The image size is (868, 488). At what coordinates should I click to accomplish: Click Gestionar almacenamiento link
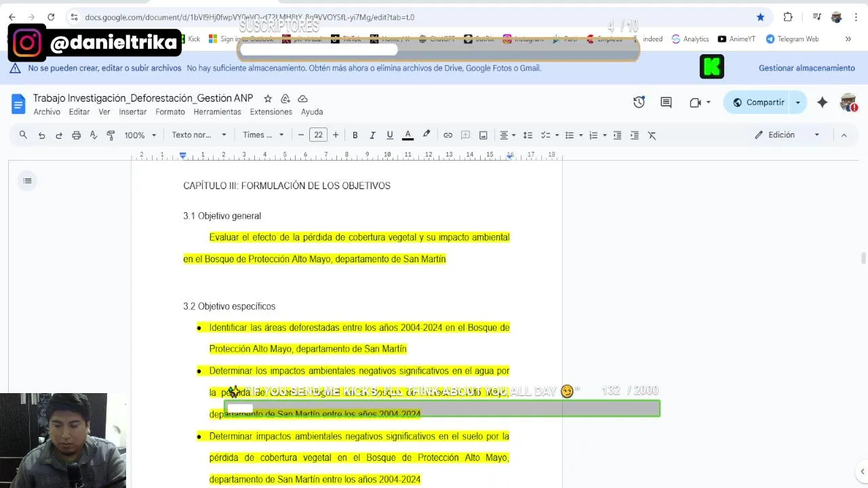click(x=806, y=68)
